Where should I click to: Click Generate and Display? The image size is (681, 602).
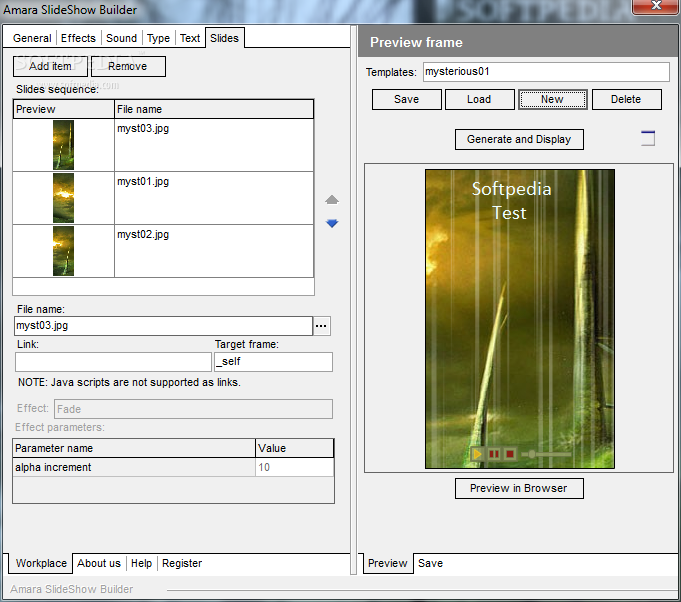pyautogui.click(x=519, y=139)
